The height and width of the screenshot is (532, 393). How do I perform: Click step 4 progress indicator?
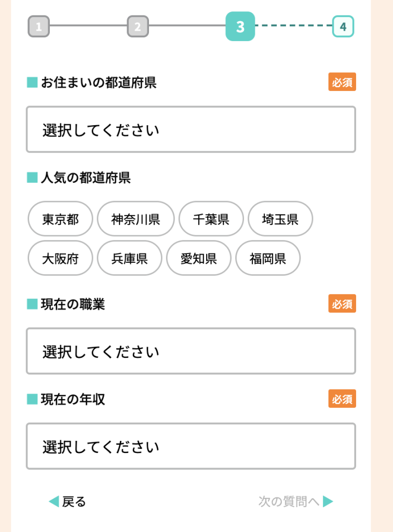[x=343, y=26]
